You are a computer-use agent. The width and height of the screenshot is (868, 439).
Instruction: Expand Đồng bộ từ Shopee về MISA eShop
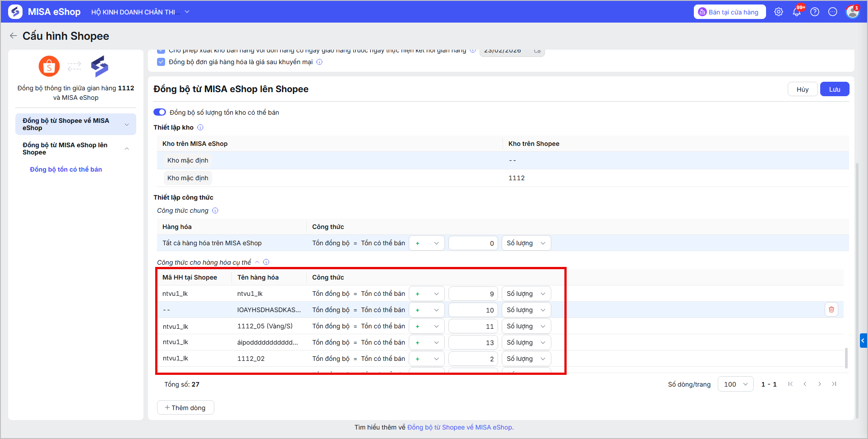pyautogui.click(x=76, y=124)
